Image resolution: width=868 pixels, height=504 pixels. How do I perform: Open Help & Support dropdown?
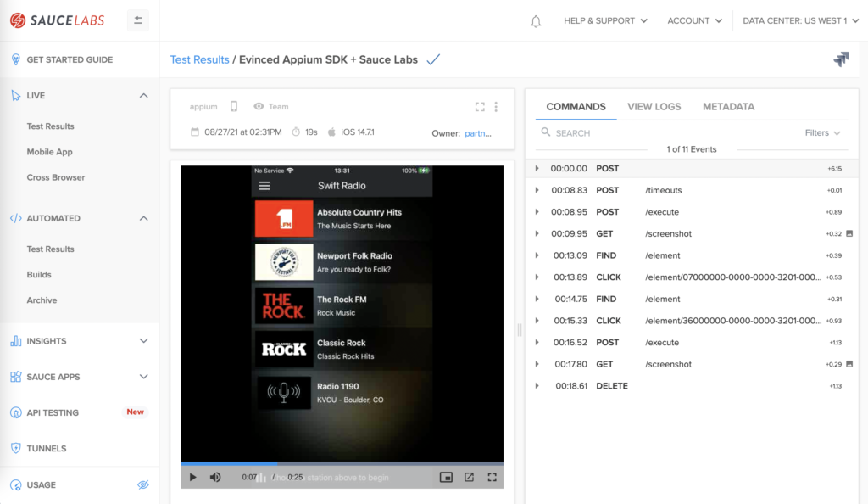tap(605, 21)
